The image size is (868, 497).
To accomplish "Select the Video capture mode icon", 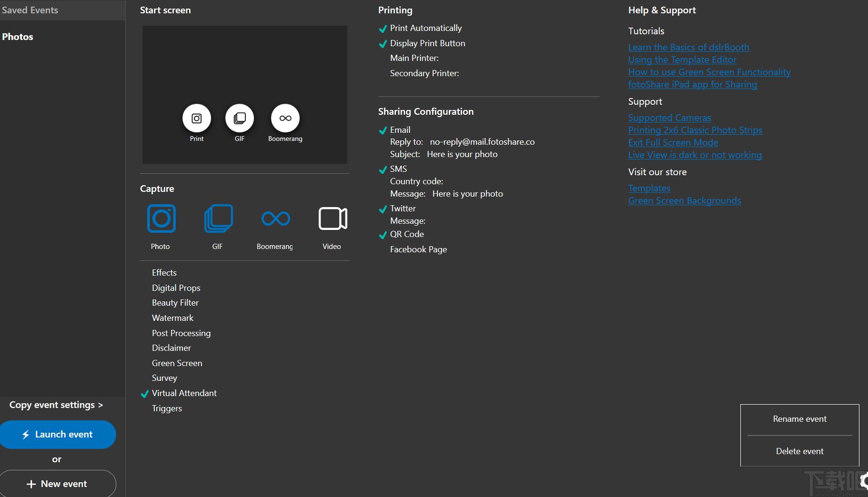I will [x=333, y=219].
